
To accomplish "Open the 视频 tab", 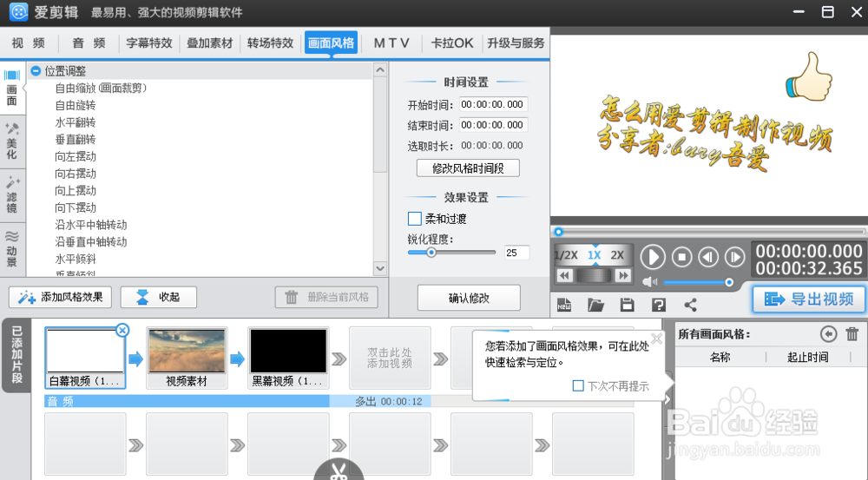I will click(29, 43).
